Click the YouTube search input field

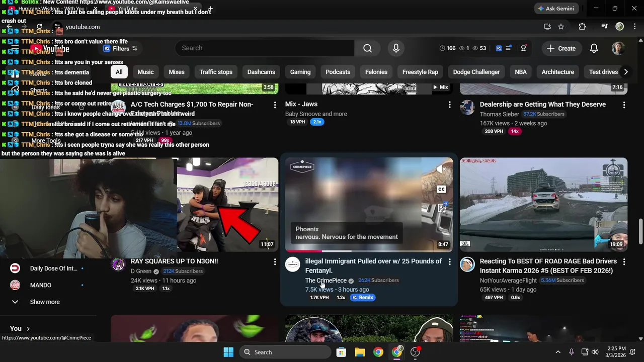point(265,48)
